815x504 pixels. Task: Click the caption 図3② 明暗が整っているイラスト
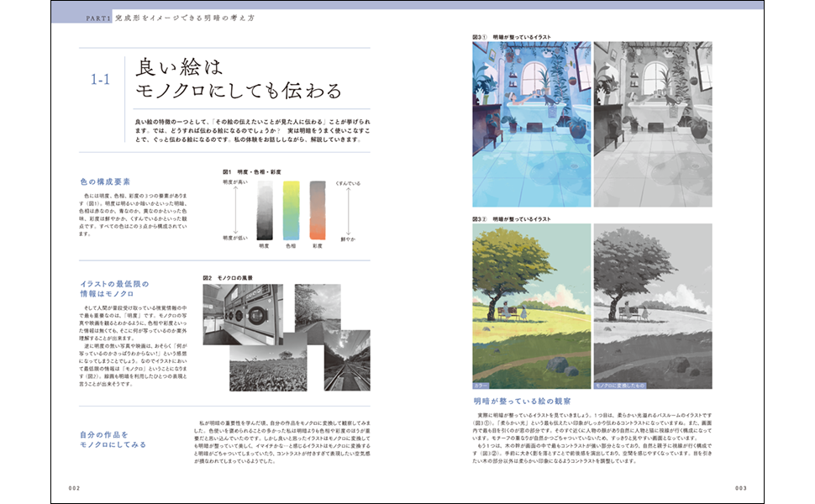point(512,219)
